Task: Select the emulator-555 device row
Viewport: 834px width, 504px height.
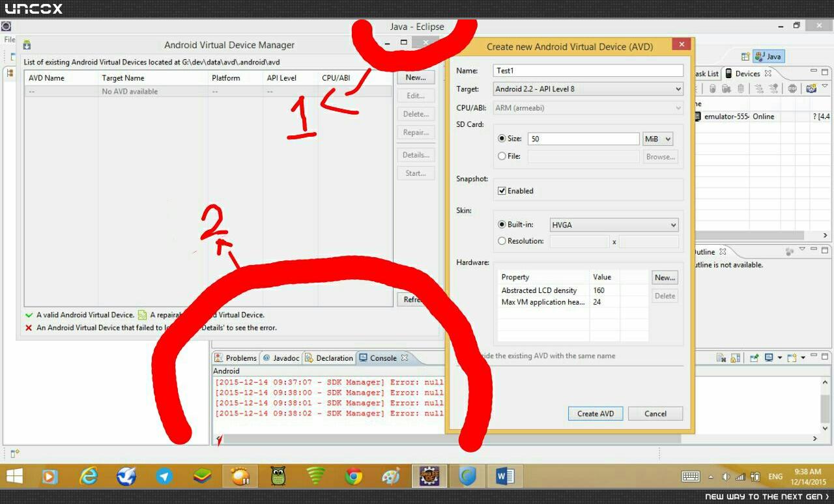Action: point(762,117)
